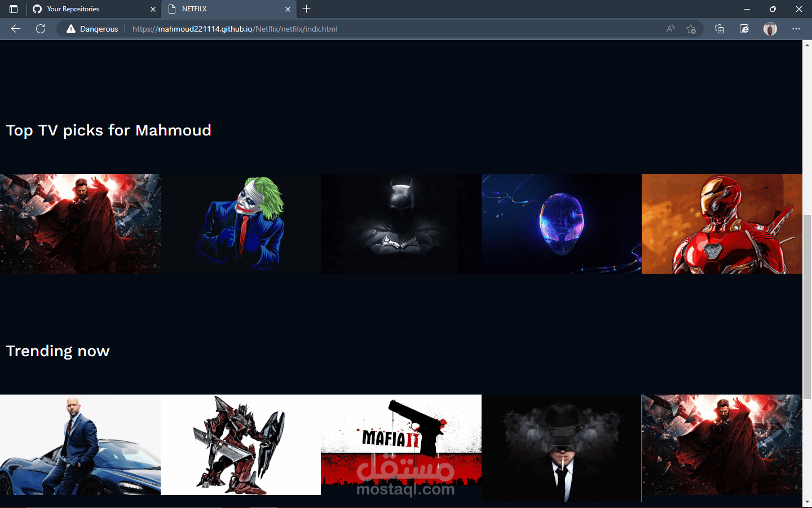Minimize the browser window
Viewport: 812px width, 508px height.
[747, 9]
